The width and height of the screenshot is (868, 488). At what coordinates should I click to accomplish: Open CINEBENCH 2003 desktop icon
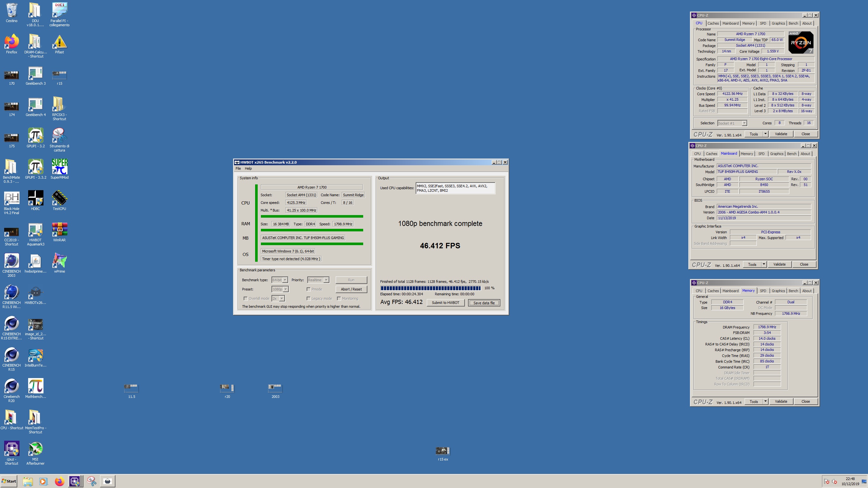(x=12, y=265)
